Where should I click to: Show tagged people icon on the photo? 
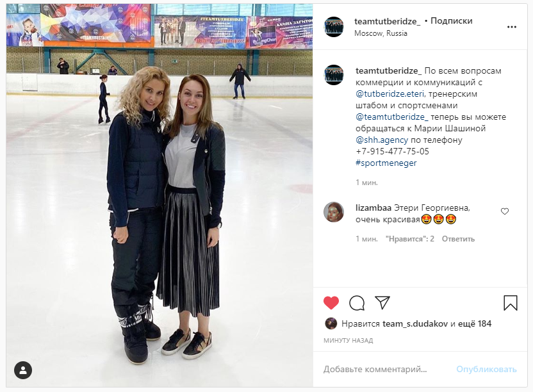[23, 370]
